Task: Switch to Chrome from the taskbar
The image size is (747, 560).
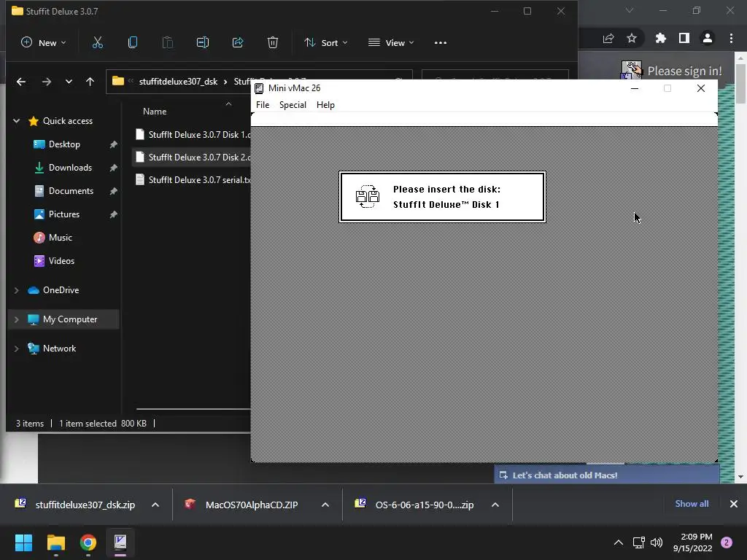Action: coord(88,542)
